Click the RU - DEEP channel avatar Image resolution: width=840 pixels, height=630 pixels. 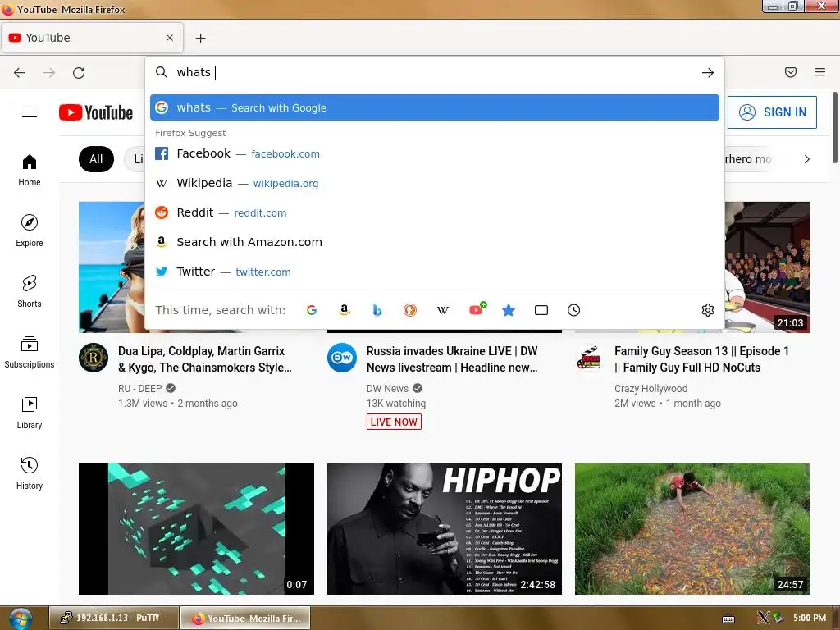tap(94, 358)
